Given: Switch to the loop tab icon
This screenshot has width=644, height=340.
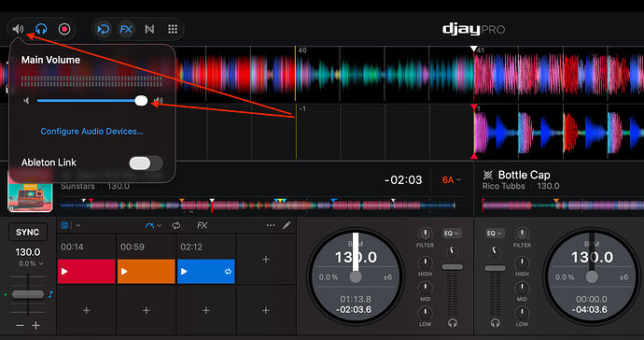Looking at the screenshot, I should tap(176, 225).
